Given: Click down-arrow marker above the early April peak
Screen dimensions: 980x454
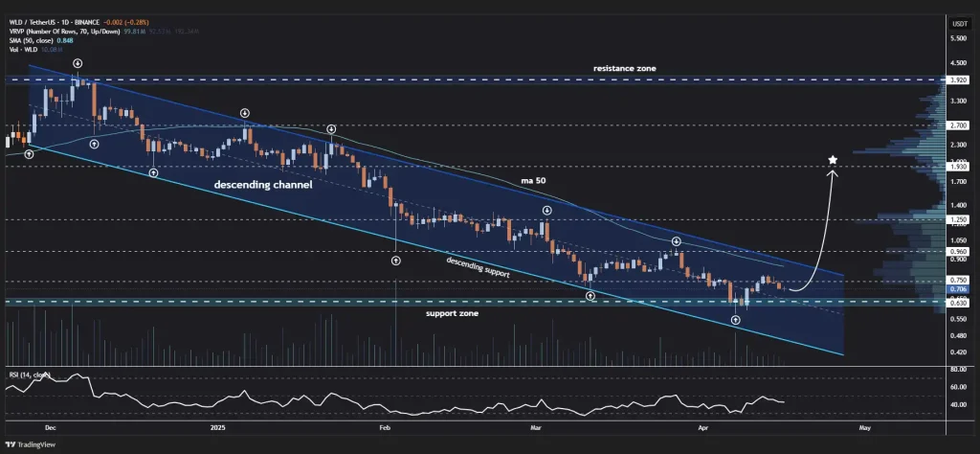Looking at the screenshot, I should (676, 241).
